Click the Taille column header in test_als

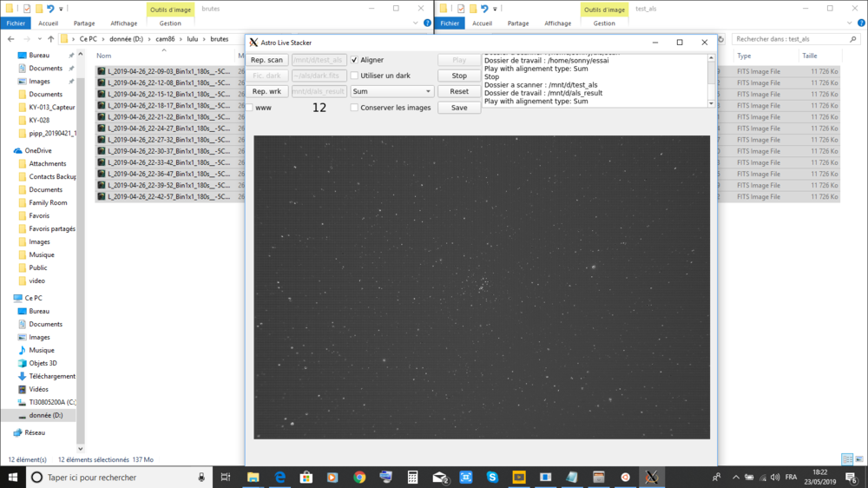pyautogui.click(x=809, y=56)
